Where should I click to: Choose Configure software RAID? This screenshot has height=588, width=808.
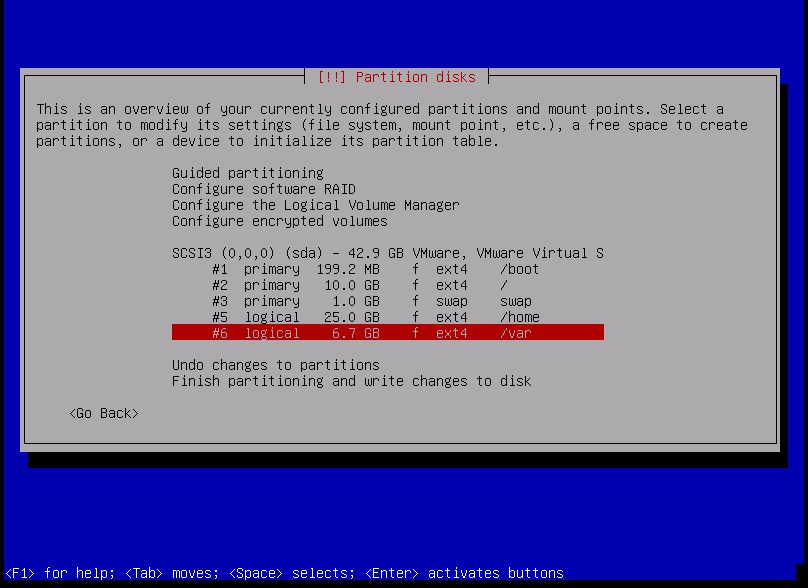(x=263, y=189)
